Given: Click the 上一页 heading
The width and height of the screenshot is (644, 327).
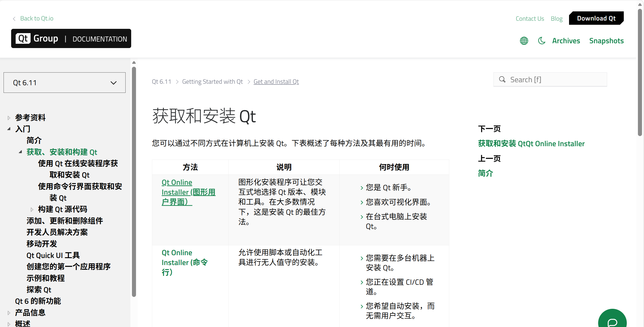Looking at the screenshot, I should (x=489, y=159).
